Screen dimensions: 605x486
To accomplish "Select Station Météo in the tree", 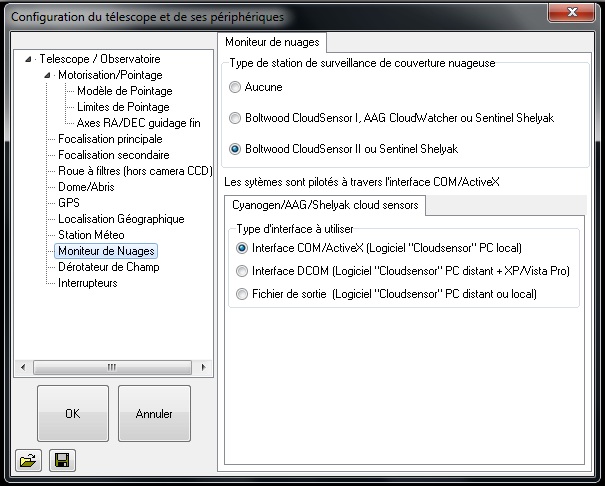I will coord(89,235).
